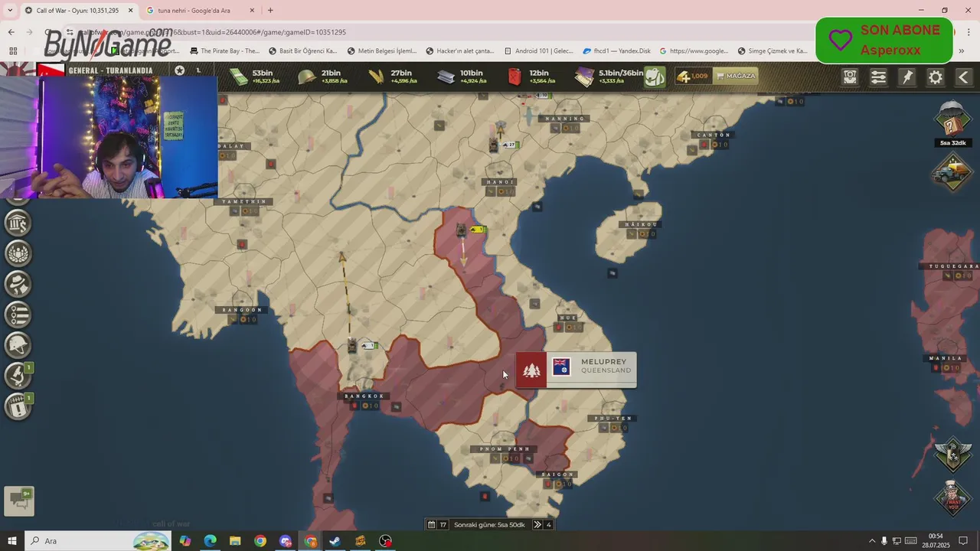Open a new browser tab

coord(270,11)
